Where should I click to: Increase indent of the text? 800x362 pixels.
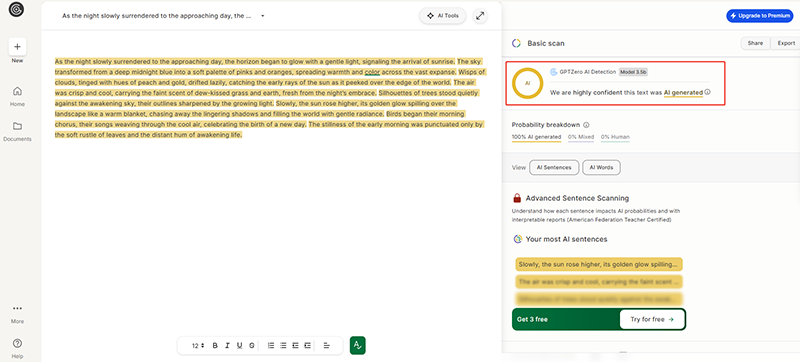[307, 346]
